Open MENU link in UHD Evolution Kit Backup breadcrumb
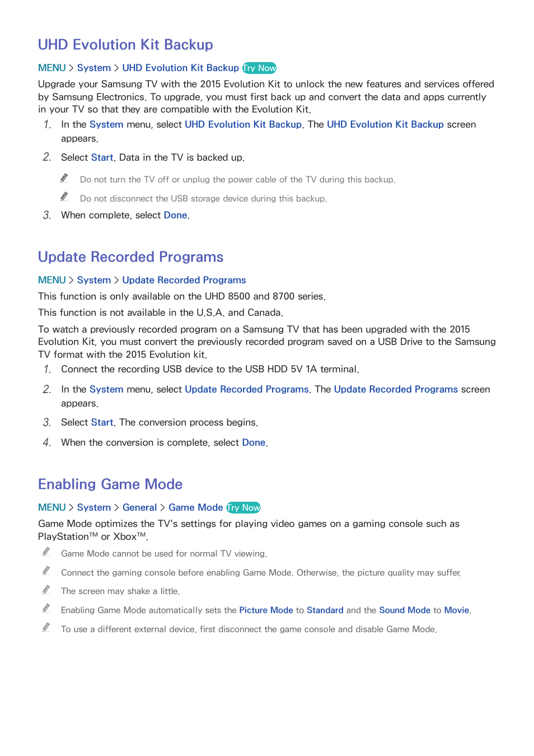The image size is (534, 756). [52, 68]
